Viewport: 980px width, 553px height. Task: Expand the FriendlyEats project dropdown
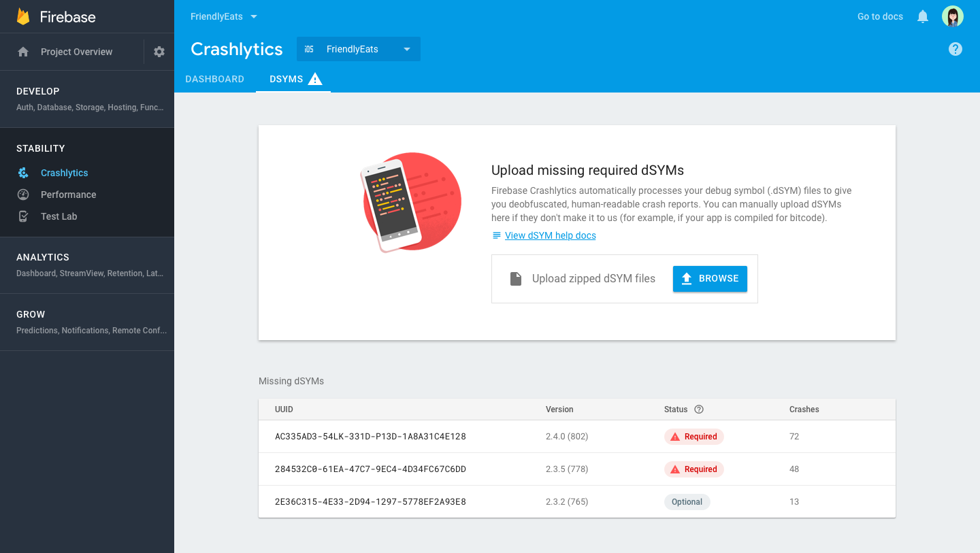tap(224, 16)
